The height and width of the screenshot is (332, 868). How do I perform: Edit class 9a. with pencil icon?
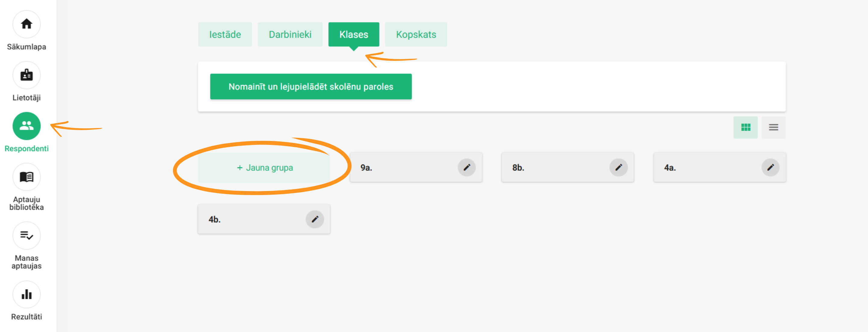coord(466,167)
